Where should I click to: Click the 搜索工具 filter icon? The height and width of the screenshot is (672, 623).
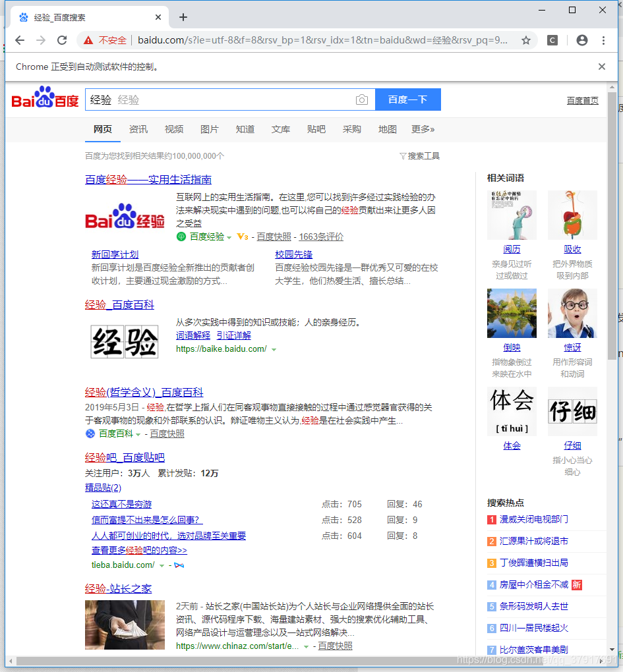[x=403, y=156]
